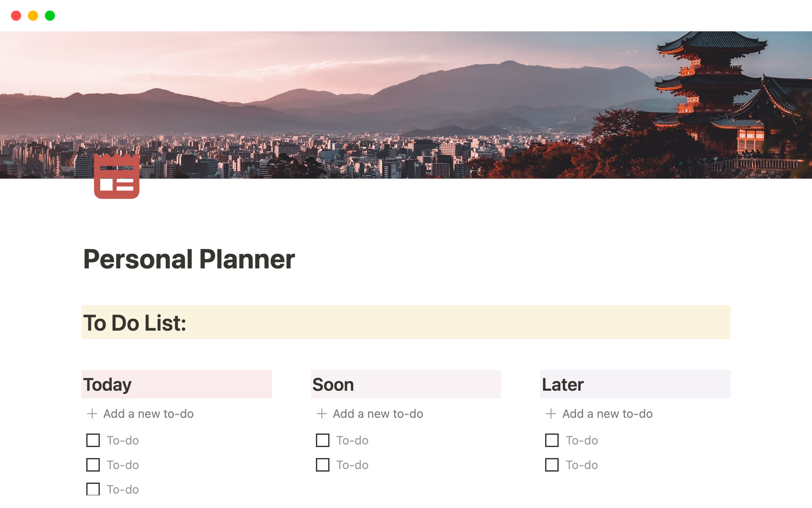Tick the second To-do under Later
The height and width of the screenshot is (508, 812).
point(552,465)
